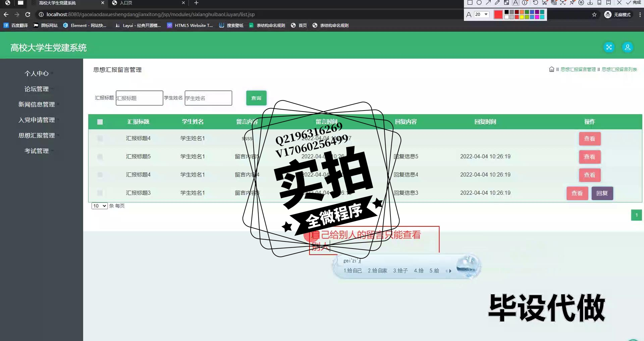The height and width of the screenshot is (341, 644).
Task: Undo the last annotation
Action: [x=535, y=3]
